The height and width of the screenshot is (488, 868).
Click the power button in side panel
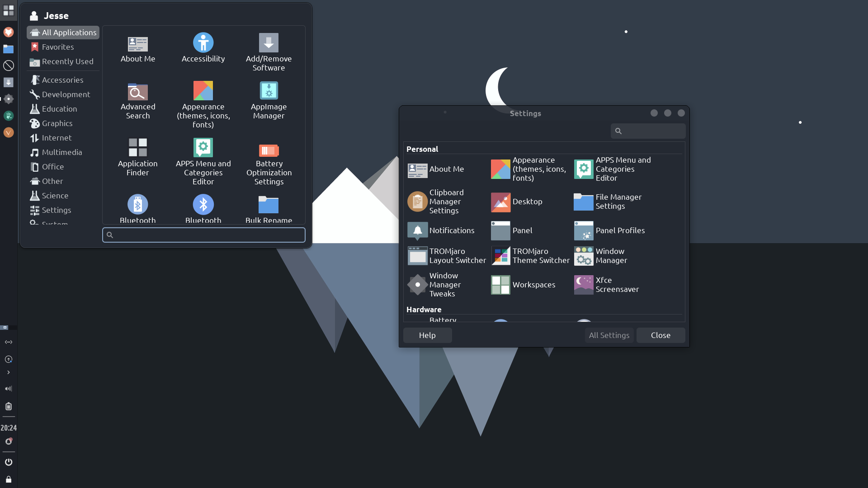[x=9, y=462]
